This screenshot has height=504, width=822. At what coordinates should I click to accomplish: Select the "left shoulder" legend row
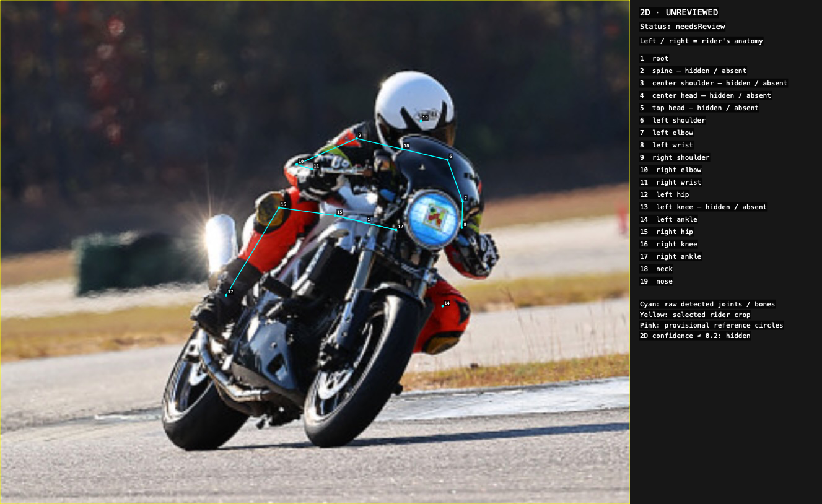[673, 120]
